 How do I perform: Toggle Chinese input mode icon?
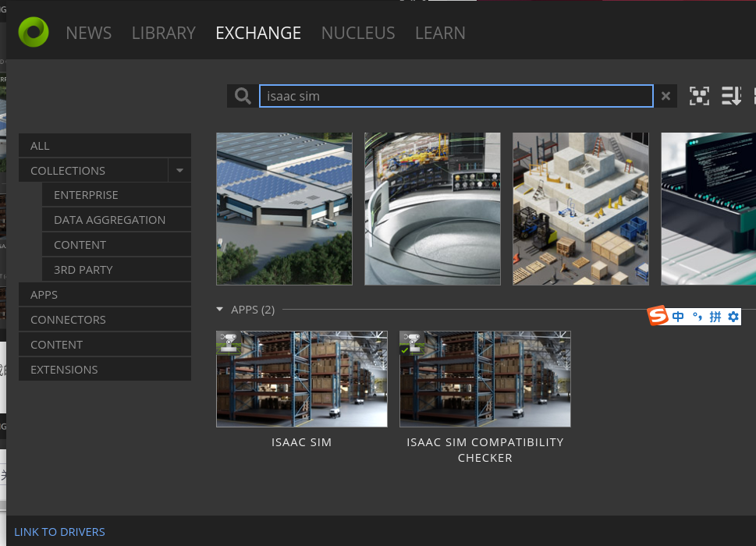678,316
